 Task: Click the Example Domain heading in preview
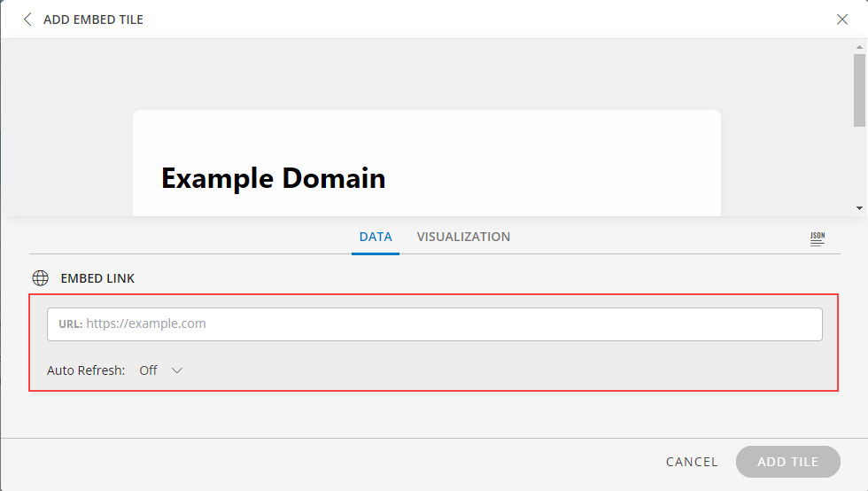tap(273, 178)
